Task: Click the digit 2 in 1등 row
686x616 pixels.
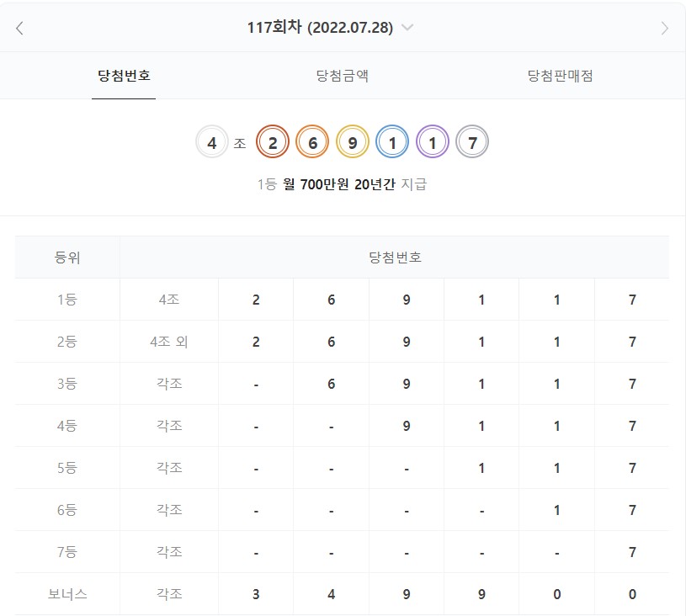Action: coord(256,300)
